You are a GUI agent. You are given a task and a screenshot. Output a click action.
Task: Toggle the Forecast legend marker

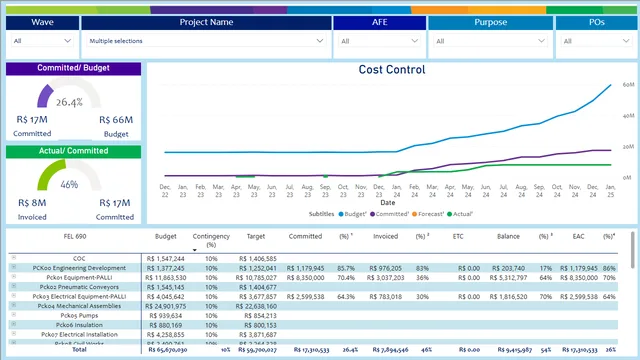[x=415, y=214]
